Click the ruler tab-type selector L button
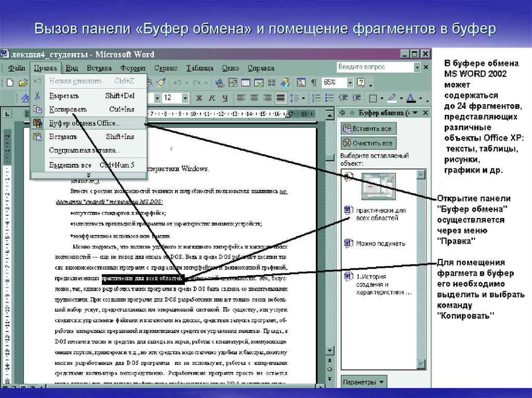The image size is (532, 398). click(7, 114)
